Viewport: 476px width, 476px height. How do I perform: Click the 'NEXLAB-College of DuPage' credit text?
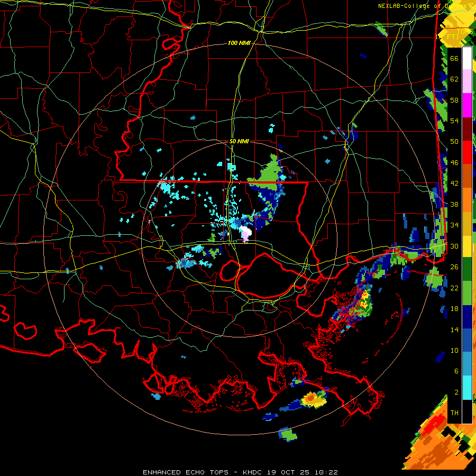[x=423, y=6]
